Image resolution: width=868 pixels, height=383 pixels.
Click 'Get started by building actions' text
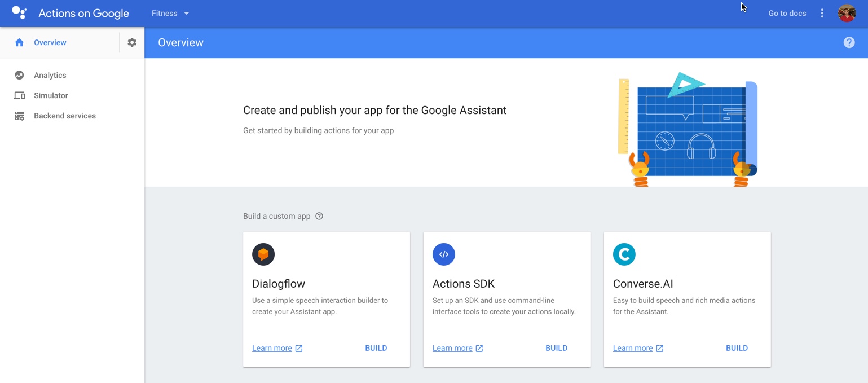click(319, 130)
